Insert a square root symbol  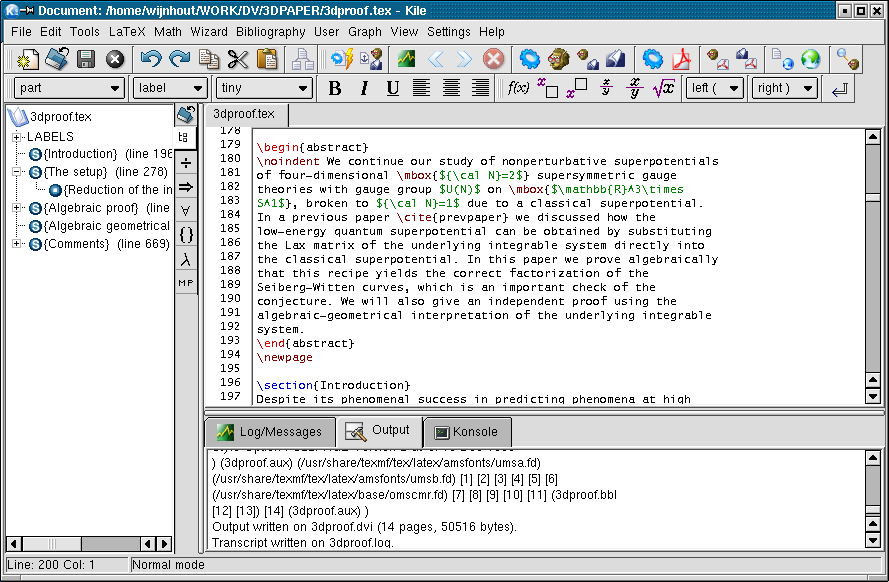[663, 88]
